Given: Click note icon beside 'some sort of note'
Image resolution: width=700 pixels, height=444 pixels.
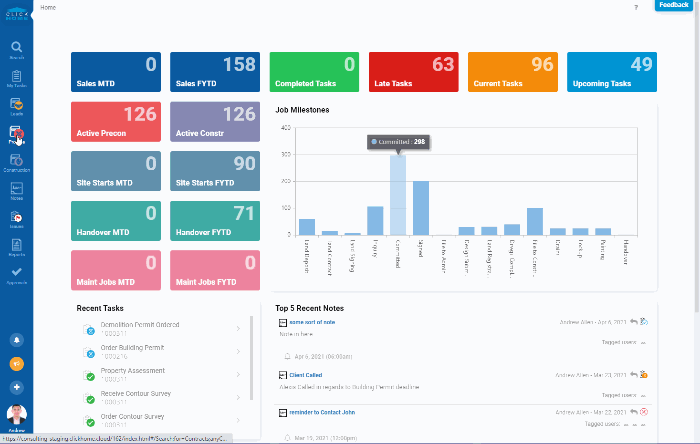Looking at the screenshot, I should point(283,322).
